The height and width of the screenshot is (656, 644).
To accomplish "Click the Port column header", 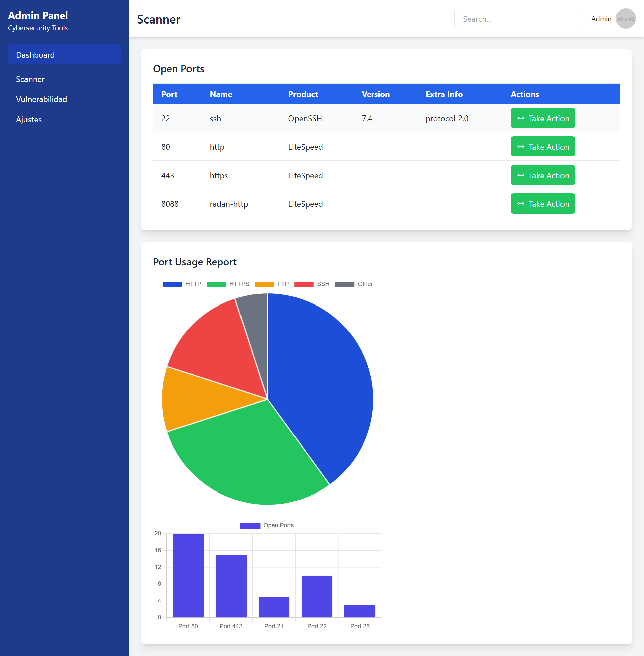I will tap(169, 94).
